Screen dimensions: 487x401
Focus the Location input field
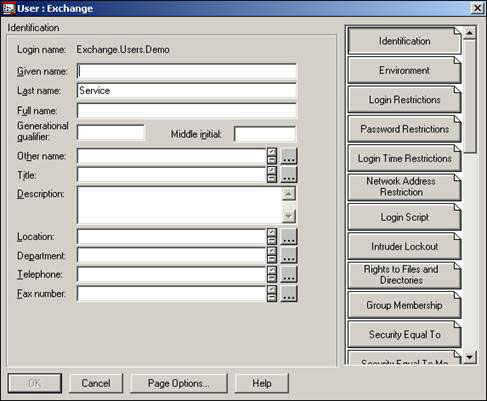tap(172, 236)
